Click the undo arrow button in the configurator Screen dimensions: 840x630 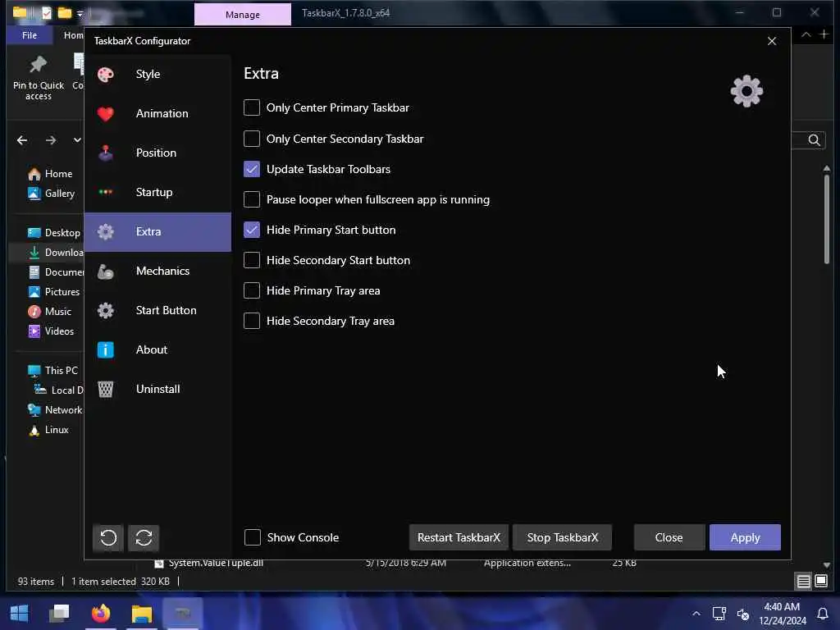[108, 537]
